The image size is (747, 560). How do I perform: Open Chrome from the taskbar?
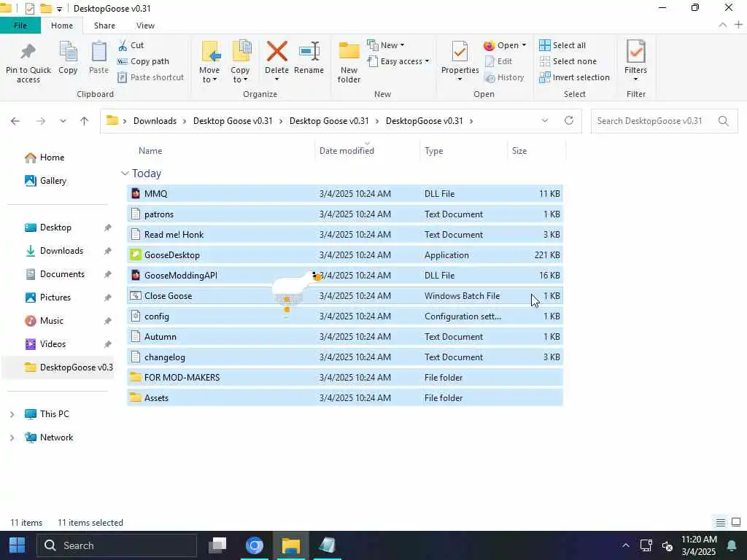click(255, 545)
